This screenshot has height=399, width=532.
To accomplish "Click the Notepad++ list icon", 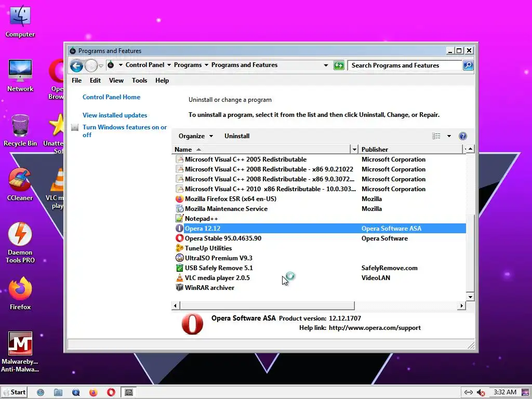I will tap(179, 219).
